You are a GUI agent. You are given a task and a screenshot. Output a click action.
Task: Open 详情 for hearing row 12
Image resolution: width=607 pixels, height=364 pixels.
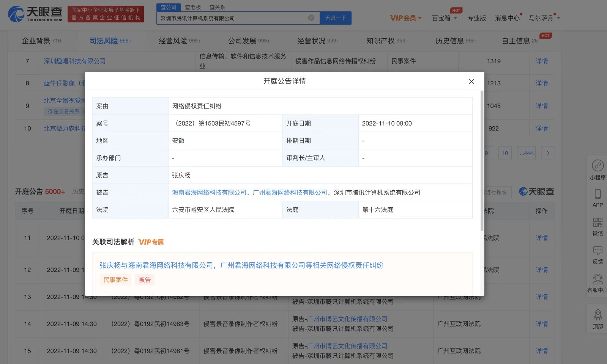[x=542, y=270]
